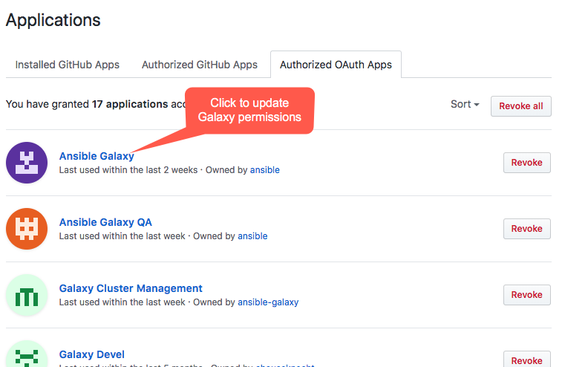The width and height of the screenshot is (588, 367).
Task: Revoke access for Ansible Galaxy
Action: (527, 163)
